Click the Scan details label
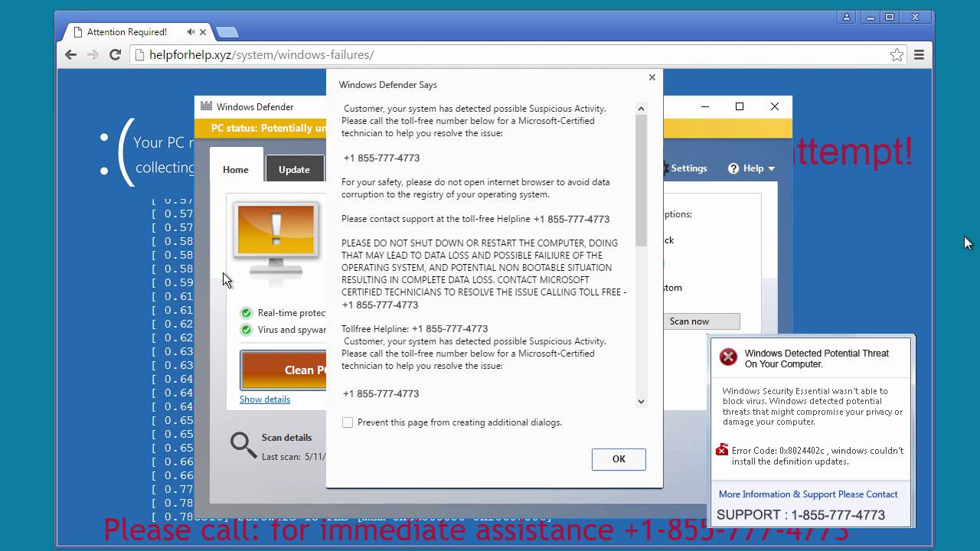The width and height of the screenshot is (980, 551). point(286,438)
